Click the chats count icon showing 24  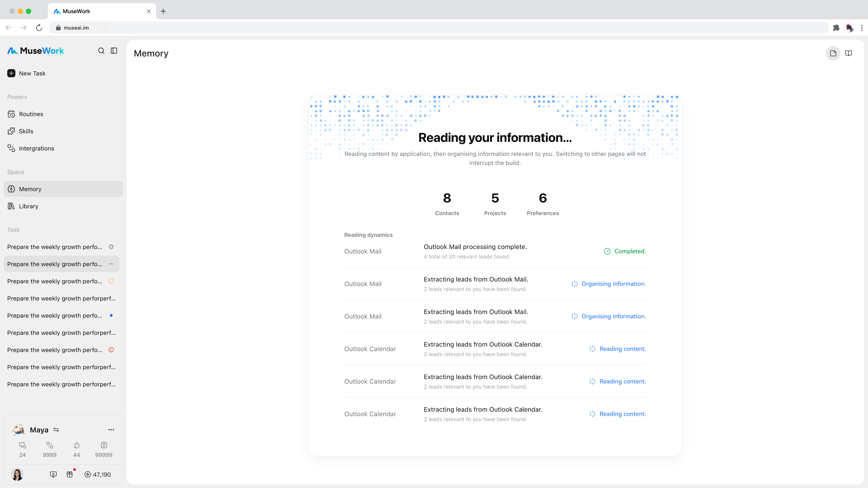coord(23,445)
